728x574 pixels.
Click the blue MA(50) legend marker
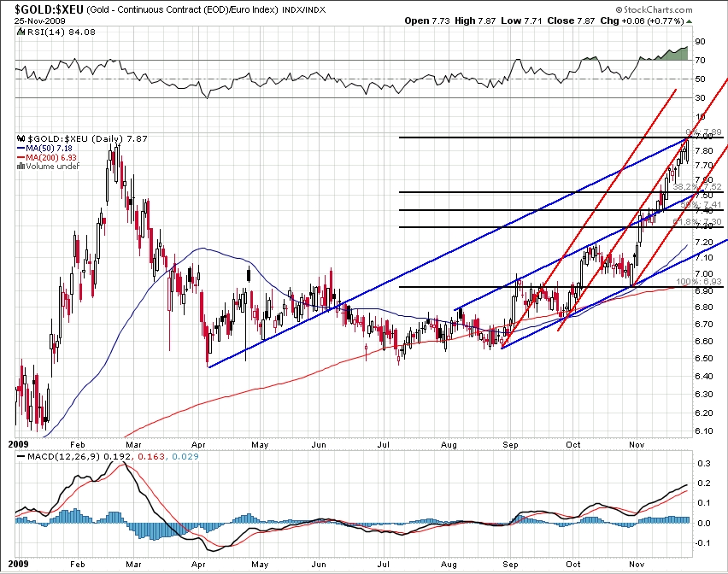[21, 148]
